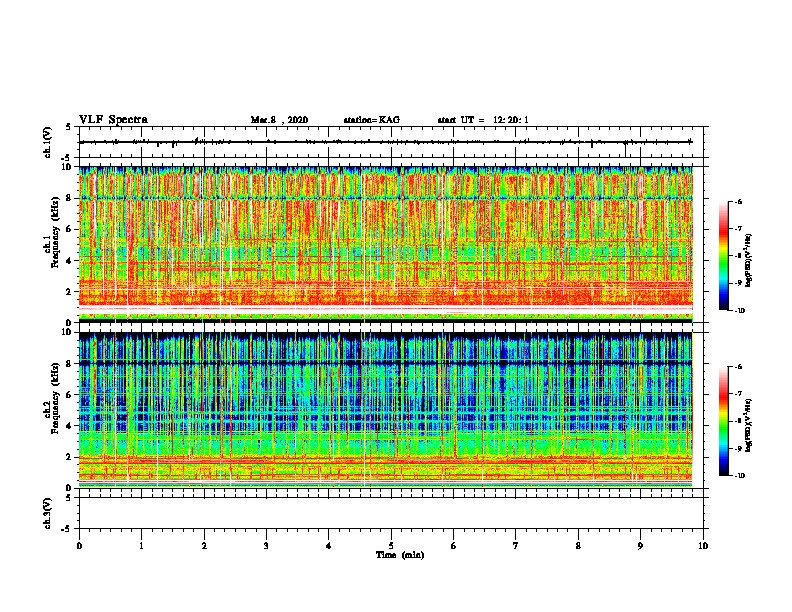Screen dimensions: 792x612
Task: Click the "Time (min)" x-axis label
Action: 400,555
